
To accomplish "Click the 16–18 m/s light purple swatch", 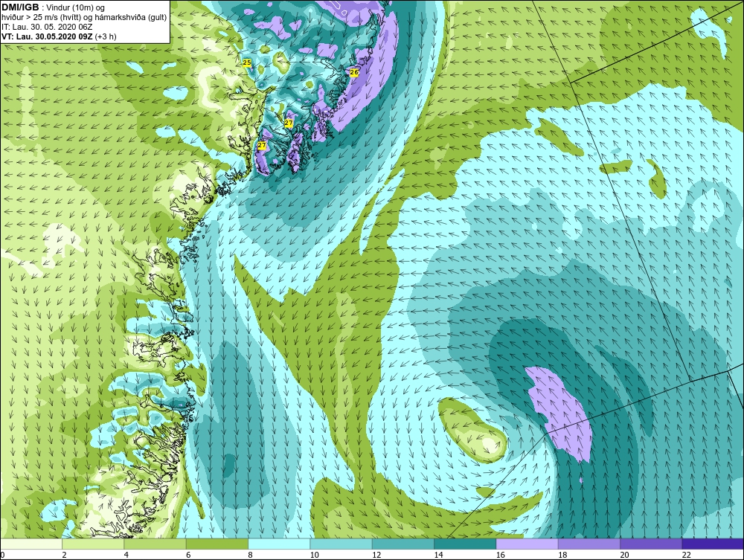I will tap(527, 544).
